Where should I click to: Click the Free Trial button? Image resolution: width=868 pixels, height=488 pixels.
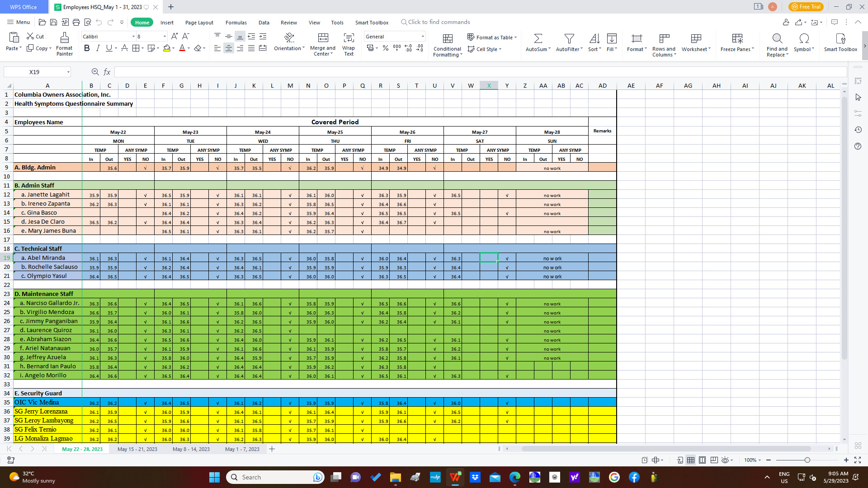tap(806, 7)
